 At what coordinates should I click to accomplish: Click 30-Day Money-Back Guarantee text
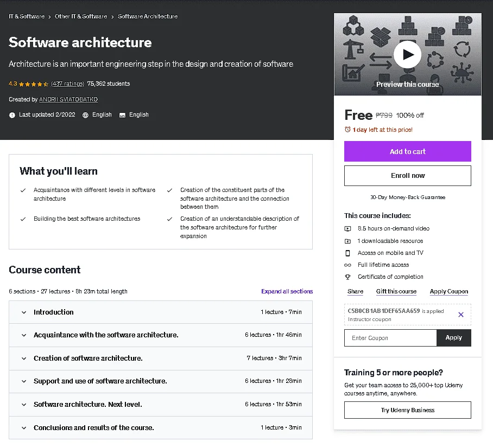point(407,197)
